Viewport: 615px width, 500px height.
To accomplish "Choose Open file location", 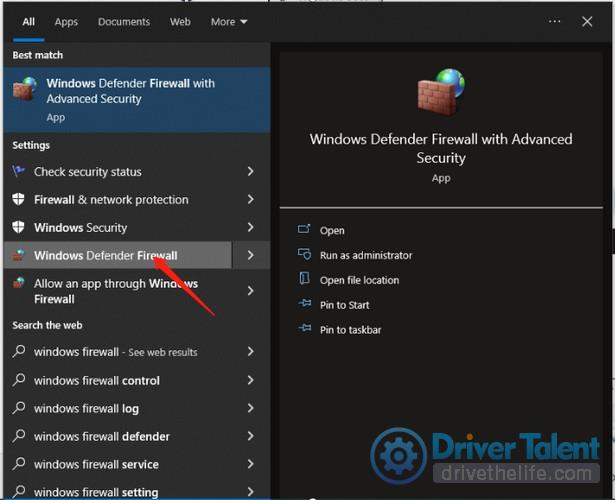I will pos(359,280).
